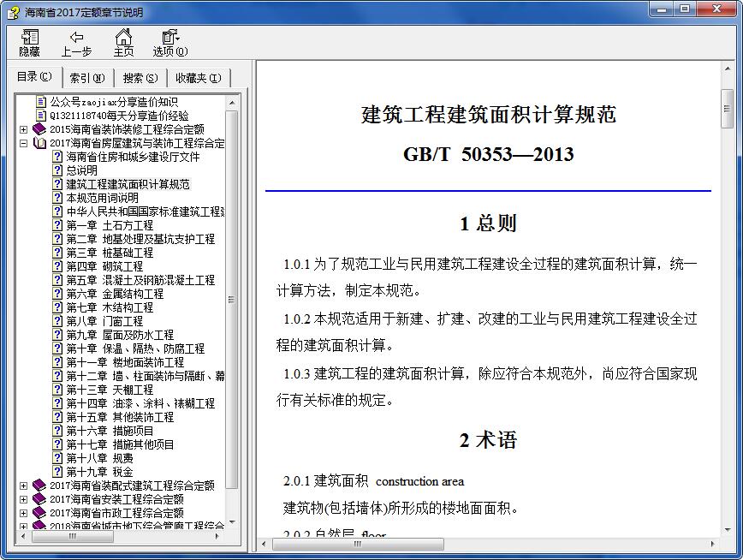
Task: Open 第十章 保温、隔热、防腐工程
Action: pyautogui.click(x=135, y=349)
